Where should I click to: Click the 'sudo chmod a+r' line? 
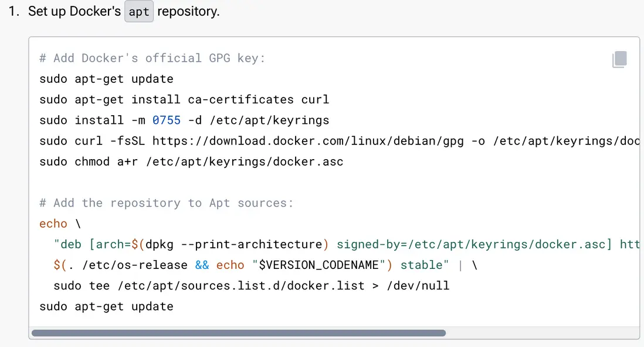tap(191, 161)
